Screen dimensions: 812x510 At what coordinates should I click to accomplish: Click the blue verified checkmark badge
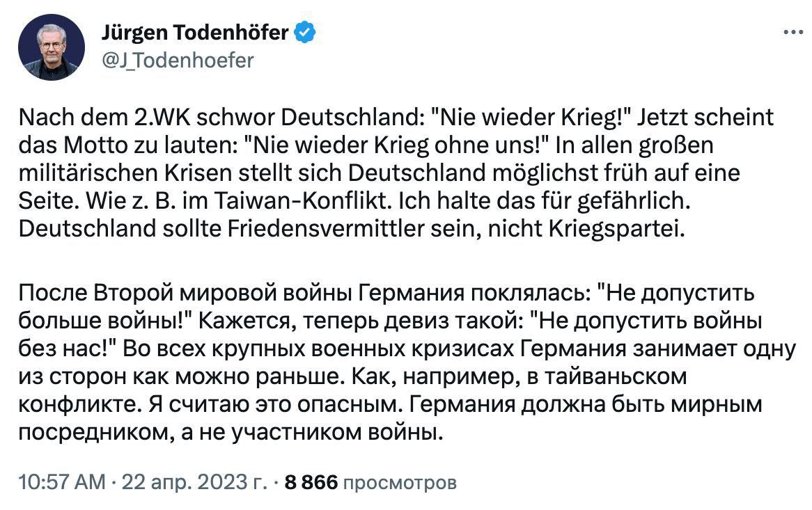coord(306,32)
